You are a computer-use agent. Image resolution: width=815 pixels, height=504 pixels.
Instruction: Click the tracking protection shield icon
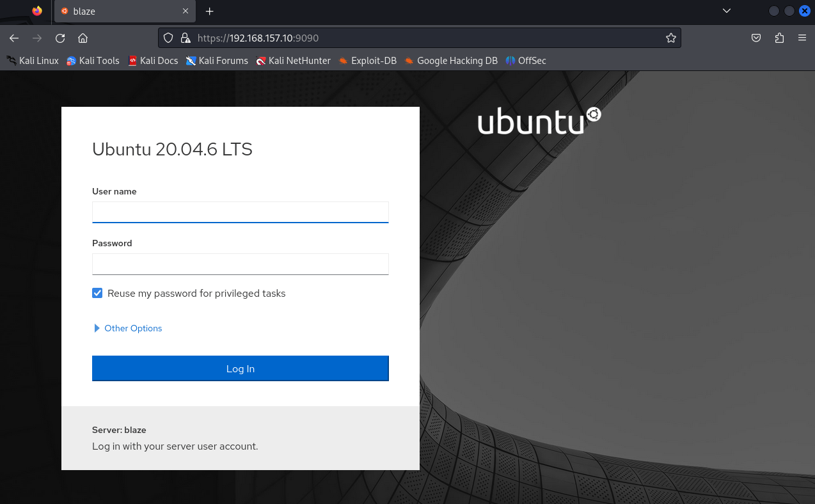[x=168, y=38]
